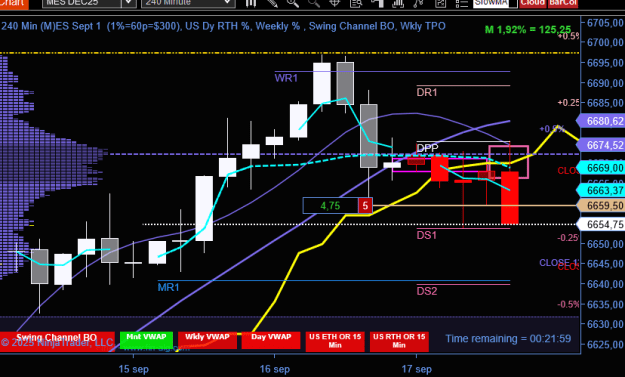Viewport: 625px width, 377px height.
Task: Click the DS1 level label
Action: [x=427, y=235]
